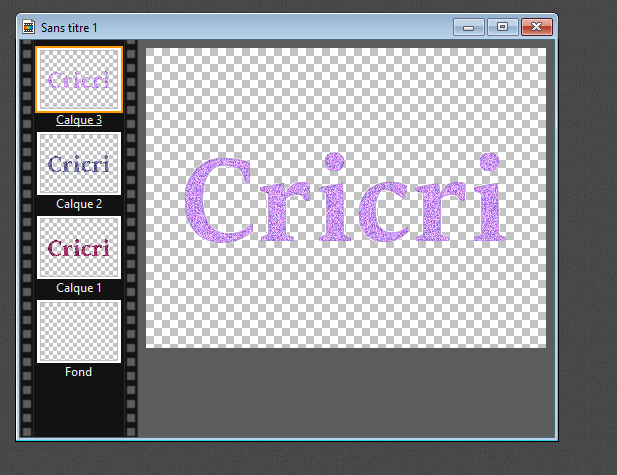Click the "Calque 1" layer name label
Screen dimensions: 617x475
[79, 288]
